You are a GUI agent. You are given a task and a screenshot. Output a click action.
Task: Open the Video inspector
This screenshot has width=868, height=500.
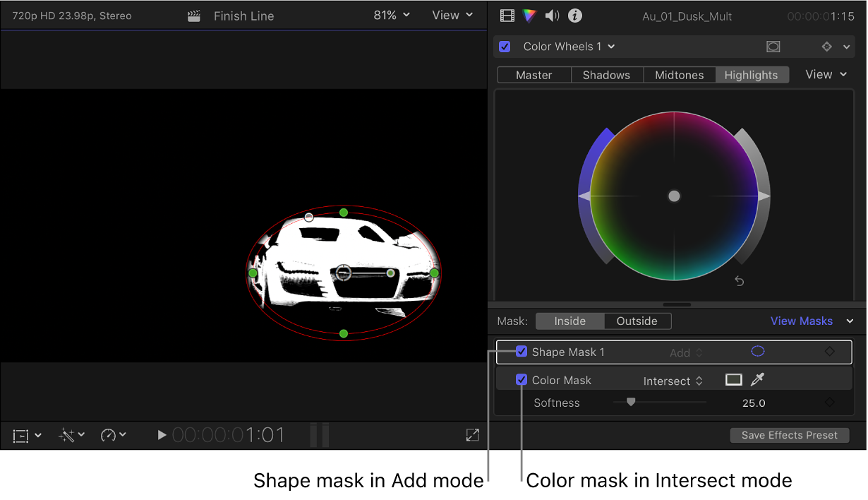[x=507, y=16]
